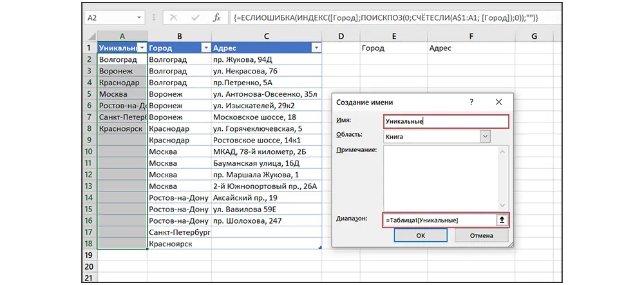Click the insert function fx icon
Screen dimensions: 644x285
point(217,18)
